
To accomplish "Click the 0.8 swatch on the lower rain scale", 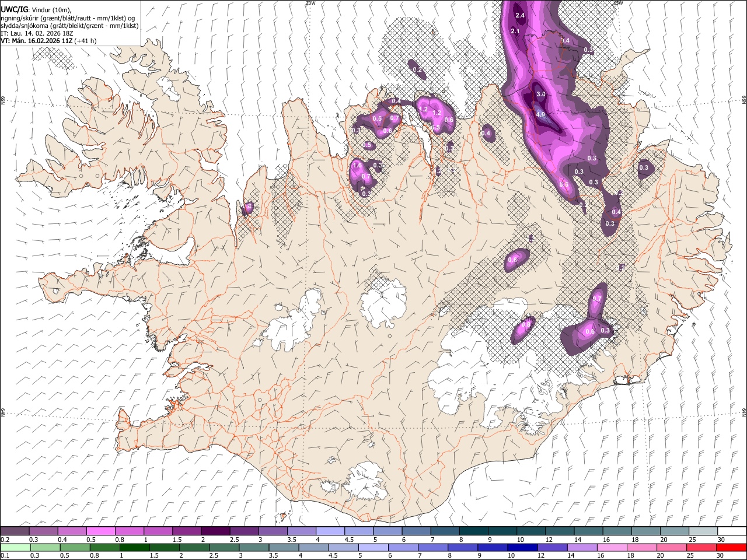I will 106,547.
